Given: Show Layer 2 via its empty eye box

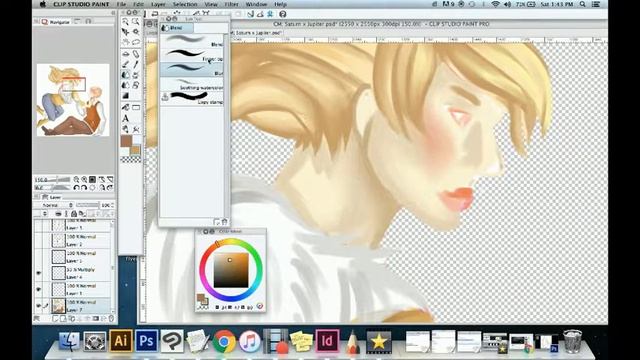Looking at the screenshot, I should point(38,240).
